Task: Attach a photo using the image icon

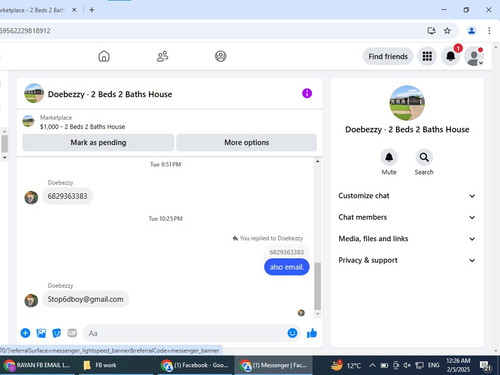Action: click(x=41, y=333)
